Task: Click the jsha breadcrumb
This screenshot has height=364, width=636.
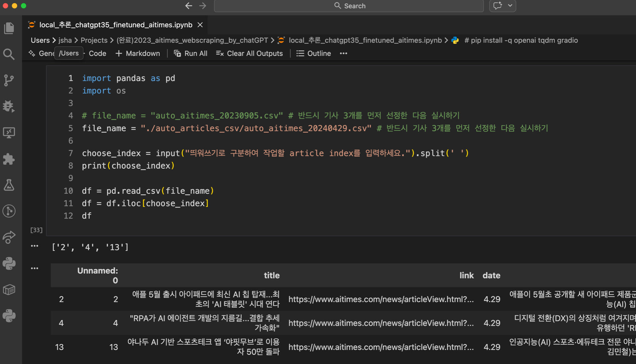Action: pos(65,40)
